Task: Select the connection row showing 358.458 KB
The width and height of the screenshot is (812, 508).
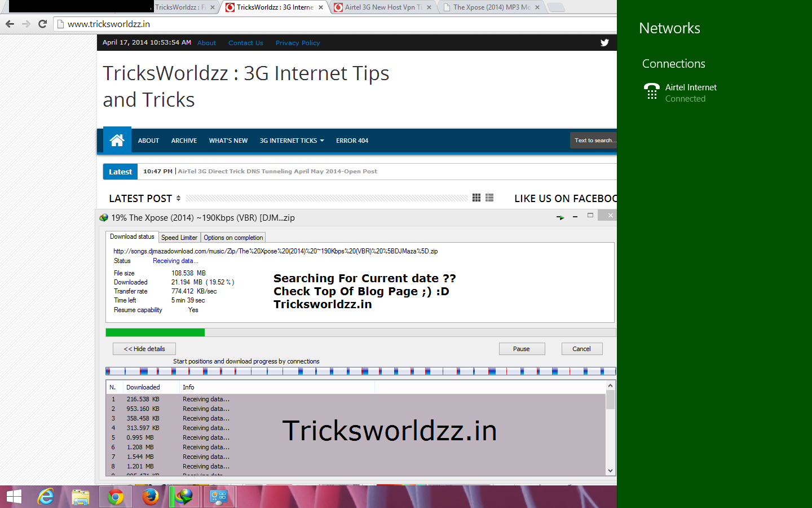Action: pos(356,418)
